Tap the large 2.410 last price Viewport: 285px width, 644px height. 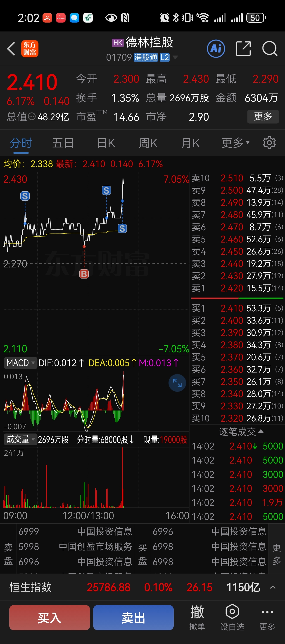(32, 82)
